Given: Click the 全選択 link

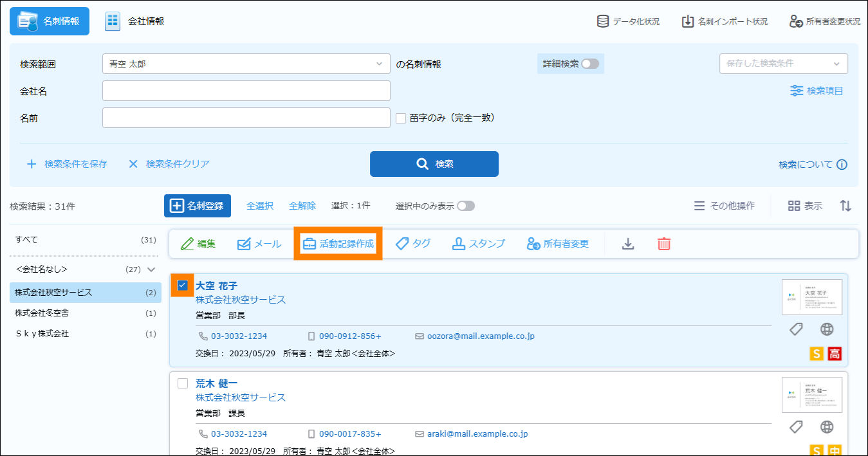Looking at the screenshot, I should point(260,206).
